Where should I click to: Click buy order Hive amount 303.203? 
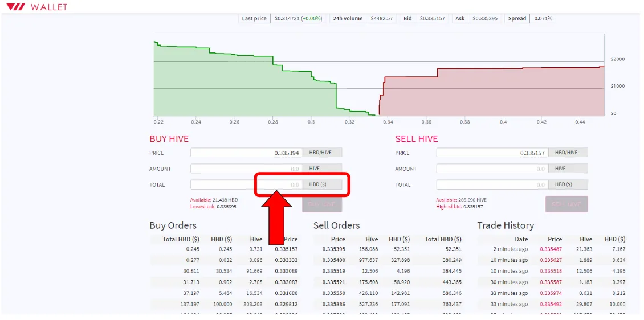(253, 305)
